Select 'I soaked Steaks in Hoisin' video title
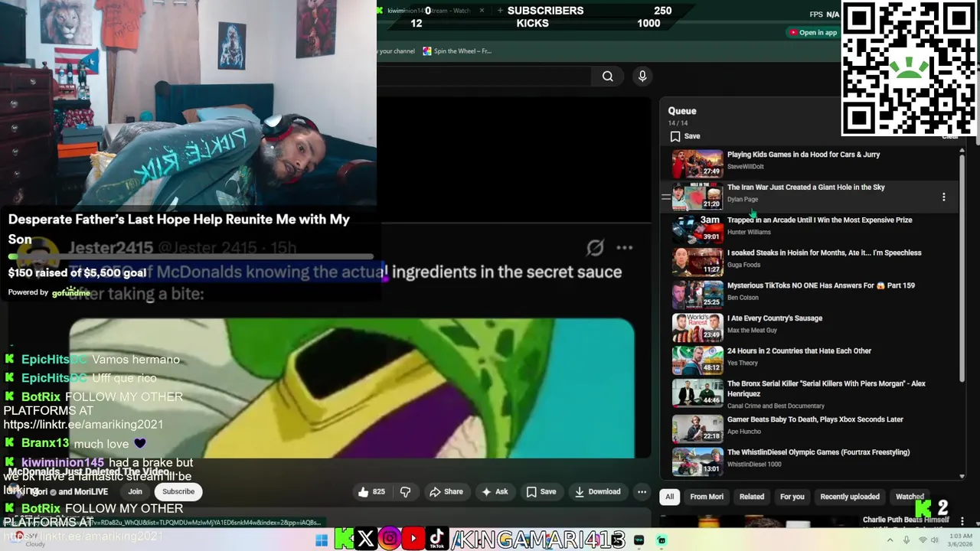 click(824, 253)
